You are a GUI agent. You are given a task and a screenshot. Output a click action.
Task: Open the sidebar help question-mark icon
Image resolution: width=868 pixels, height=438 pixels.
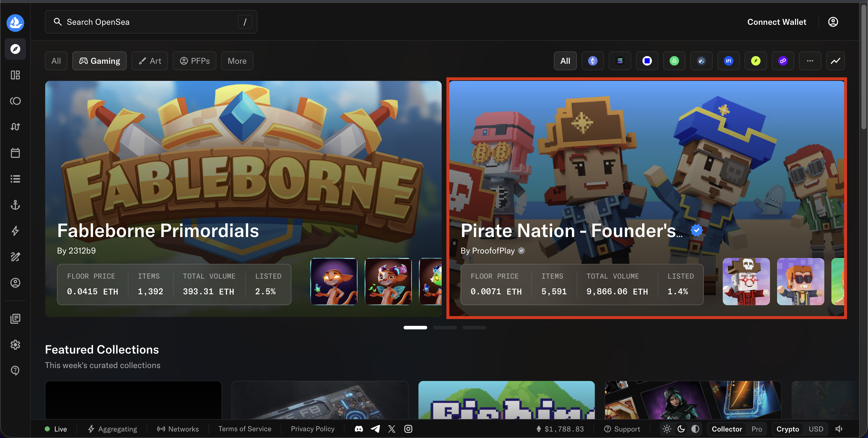(x=15, y=371)
